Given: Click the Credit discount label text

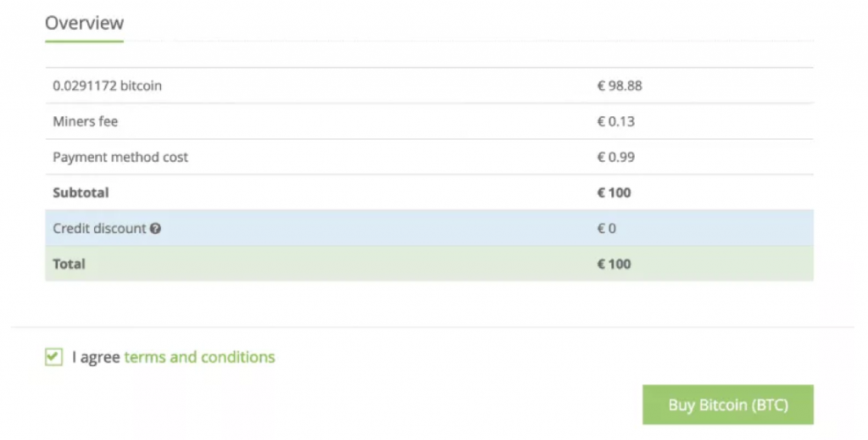Looking at the screenshot, I should [99, 228].
